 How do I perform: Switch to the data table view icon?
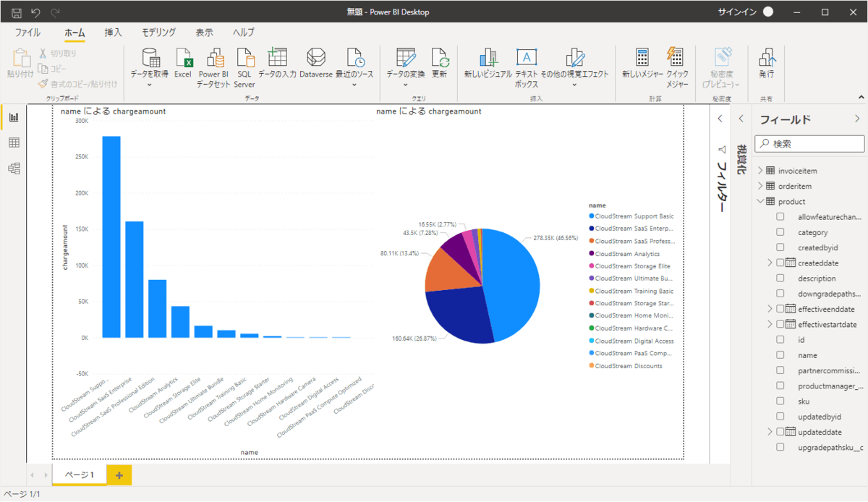click(14, 142)
